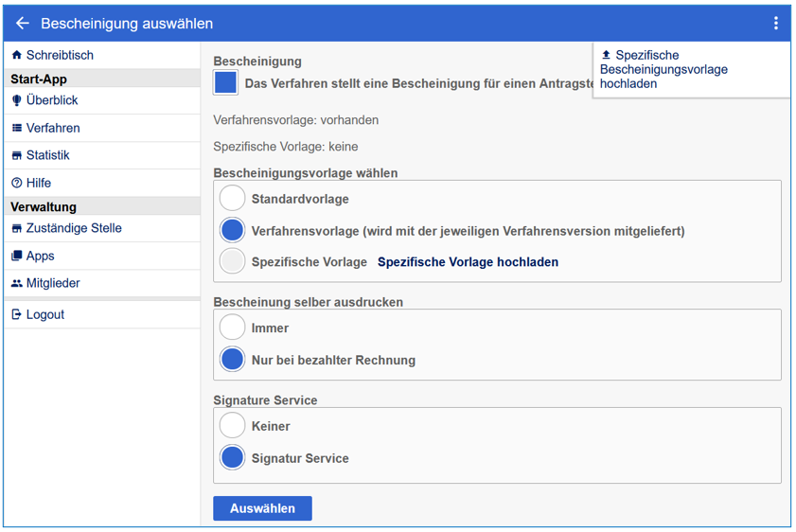Select the Standardvorlage radio button
796x532 pixels.
tap(232, 199)
